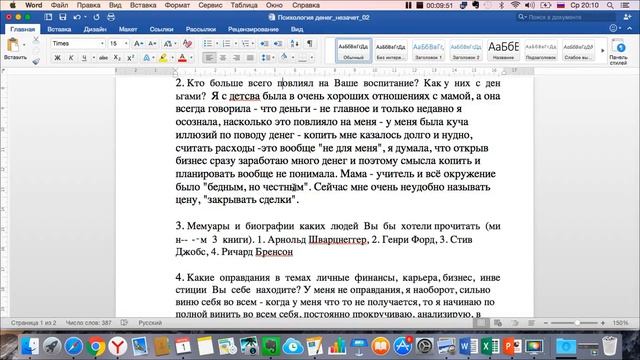Switch to the Ссылки ribbon tab

[x=161, y=29]
